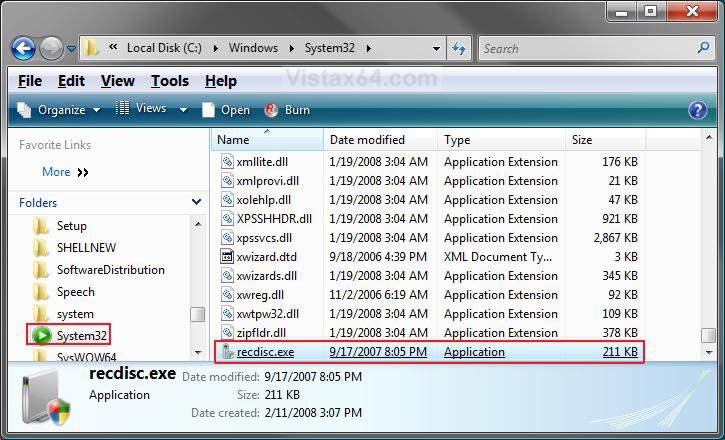This screenshot has height=440, width=725.
Task: Click into the Search box
Action: click(x=596, y=48)
